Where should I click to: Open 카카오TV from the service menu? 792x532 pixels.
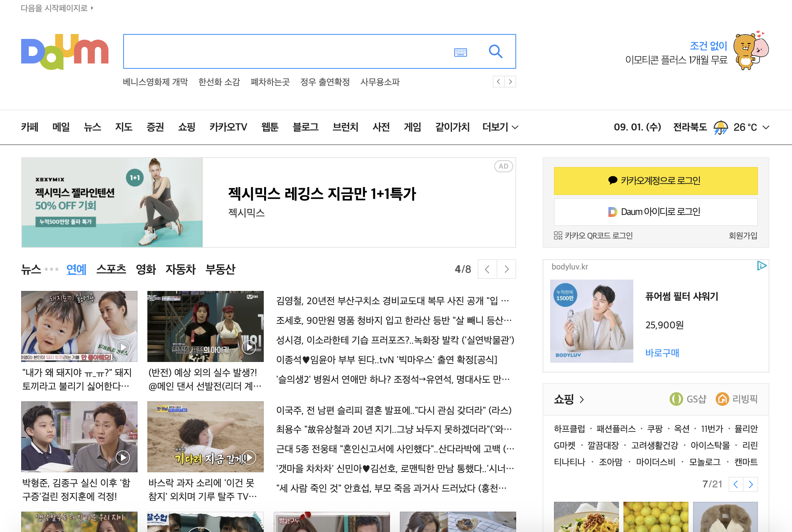[228, 127]
